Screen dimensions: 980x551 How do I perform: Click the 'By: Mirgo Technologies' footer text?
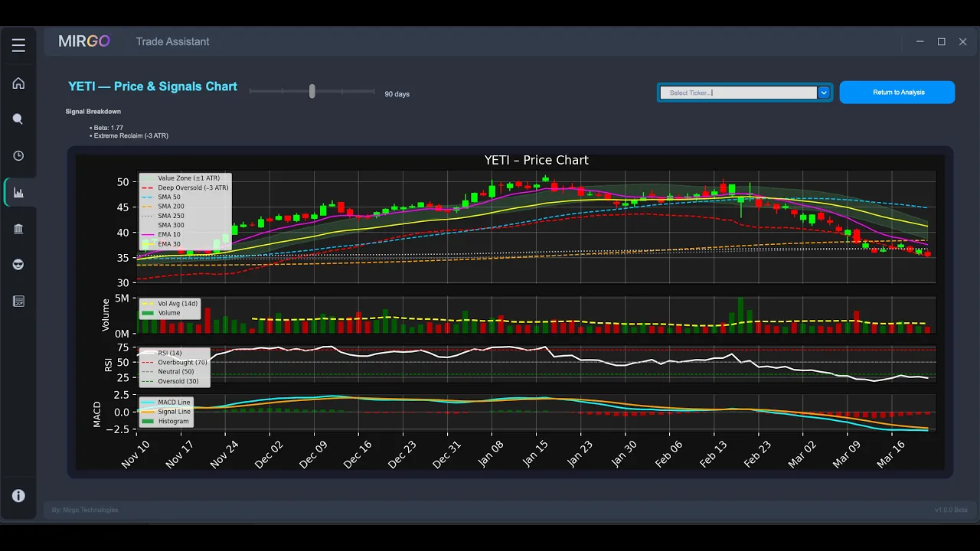(x=85, y=510)
